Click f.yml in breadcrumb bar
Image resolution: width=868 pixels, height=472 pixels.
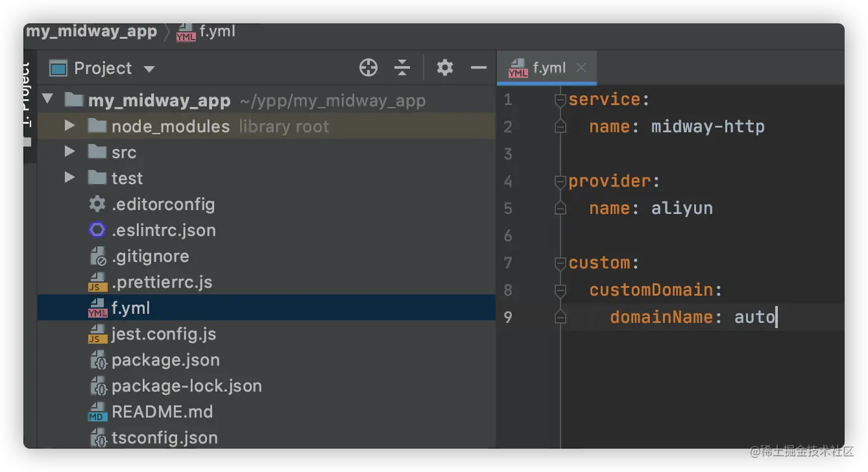217,31
